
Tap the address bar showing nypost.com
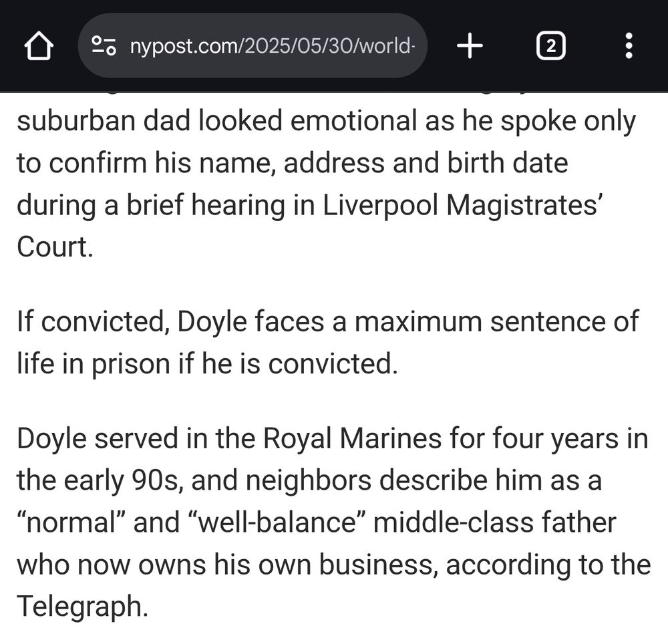point(267,45)
